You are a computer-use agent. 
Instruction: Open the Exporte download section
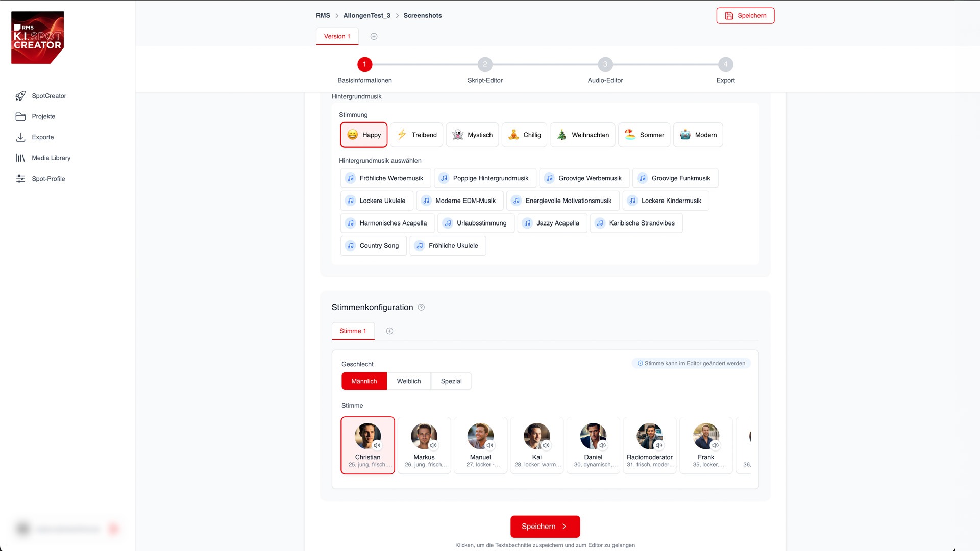point(42,137)
